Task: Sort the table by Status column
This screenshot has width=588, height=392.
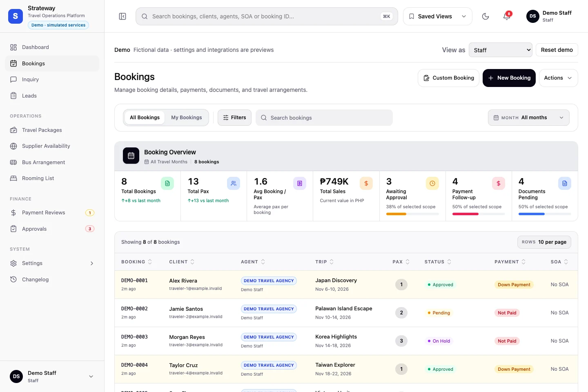Action: tap(438, 262)
